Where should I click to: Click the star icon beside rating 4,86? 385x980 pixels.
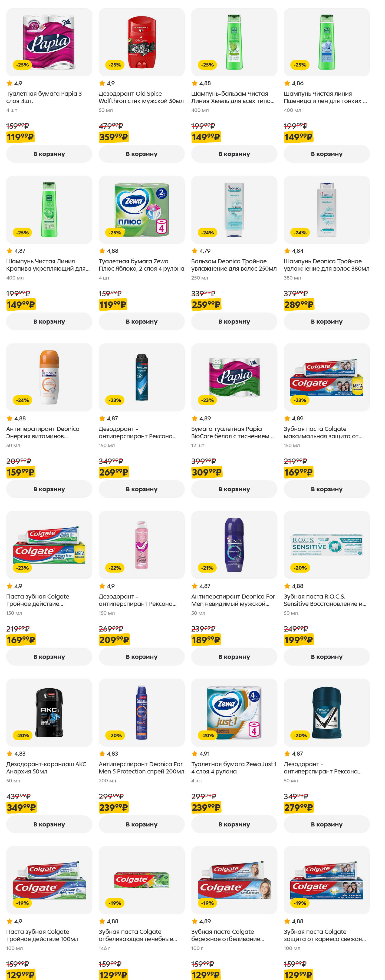[287, 83]
